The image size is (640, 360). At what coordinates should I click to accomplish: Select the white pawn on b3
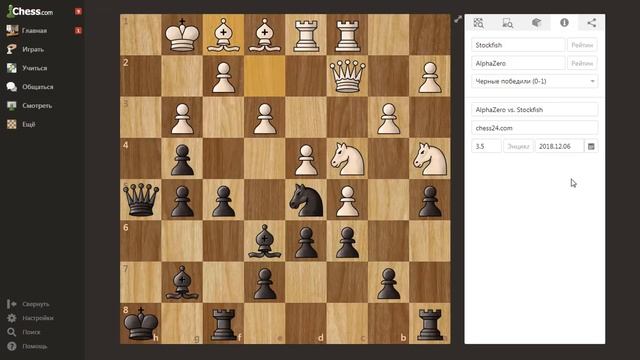tap(389, 117)
